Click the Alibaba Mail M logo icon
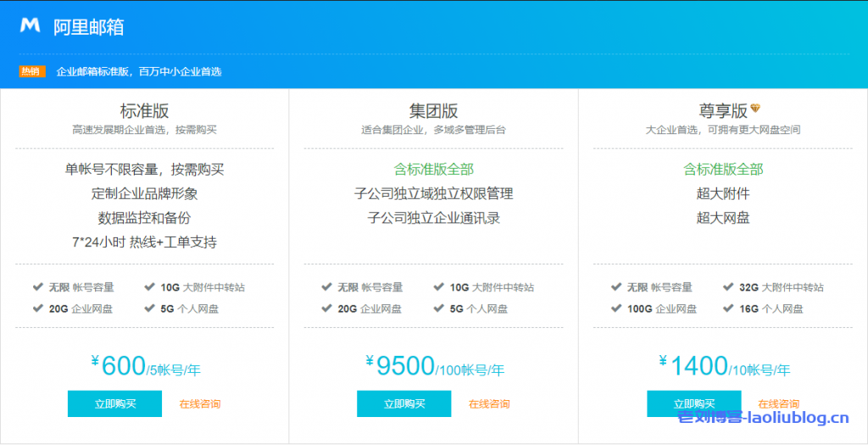 coord(30,25)
